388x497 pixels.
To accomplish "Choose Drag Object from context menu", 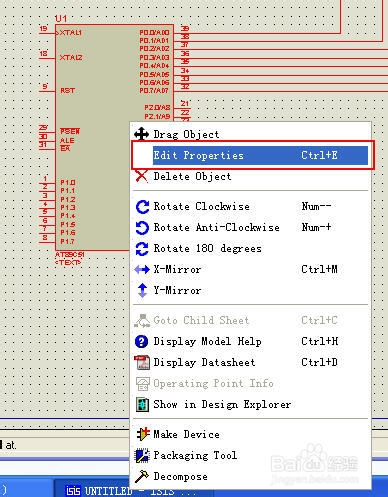I will pos(251,134).
